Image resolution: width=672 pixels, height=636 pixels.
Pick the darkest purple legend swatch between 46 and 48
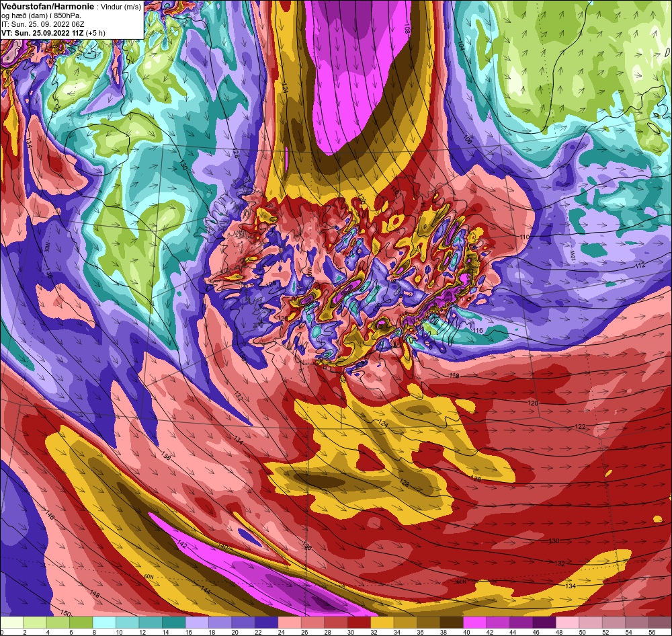tap(544, 623)
